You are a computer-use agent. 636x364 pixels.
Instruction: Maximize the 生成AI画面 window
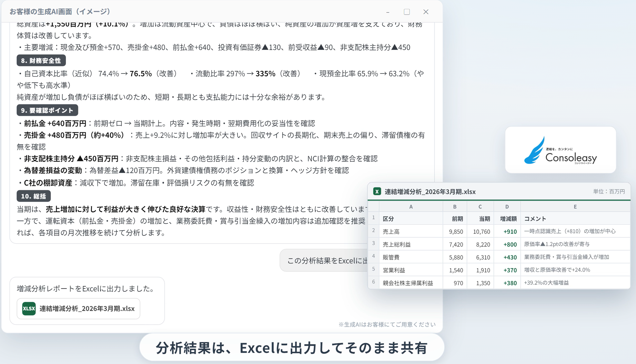(407, 12)
